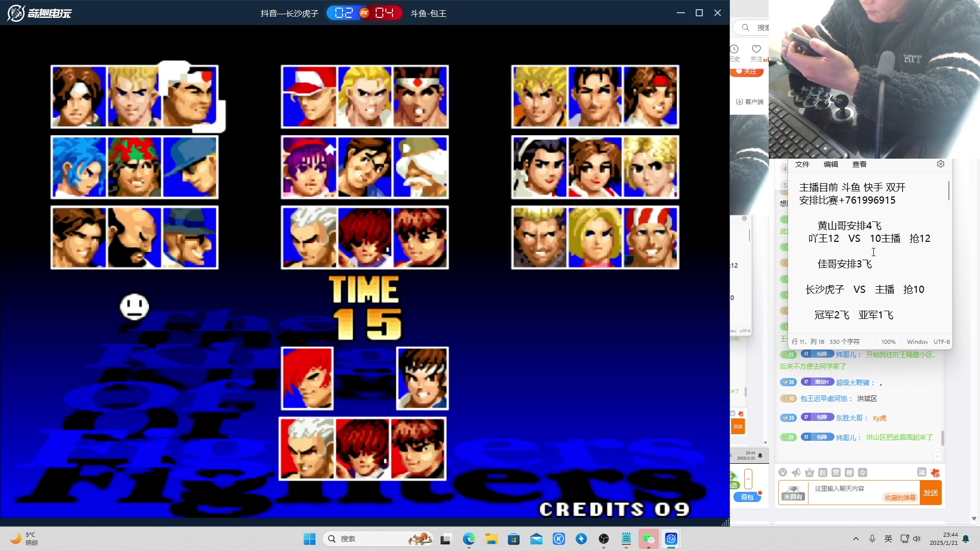Viewport: 980px width, 551px height.
Task: Open the blue K app on taskbar
Action: tap(559, 539)
